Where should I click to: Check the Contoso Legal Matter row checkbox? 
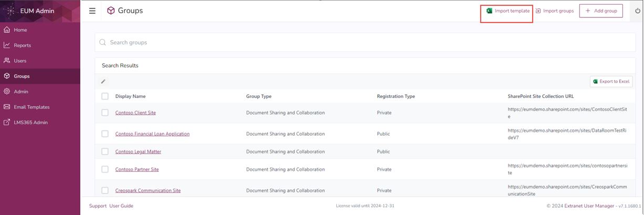105,151
